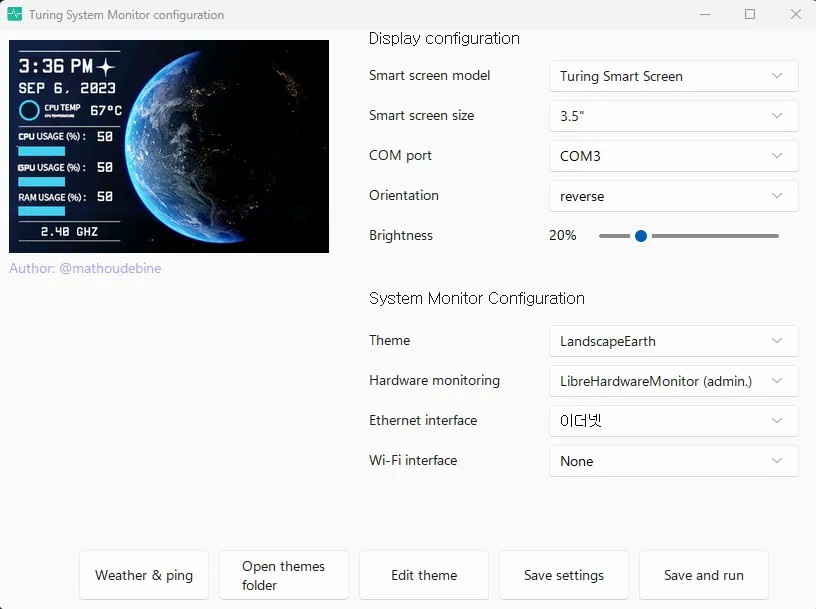Click the Turing System Monitor app icon

[15, 14]
